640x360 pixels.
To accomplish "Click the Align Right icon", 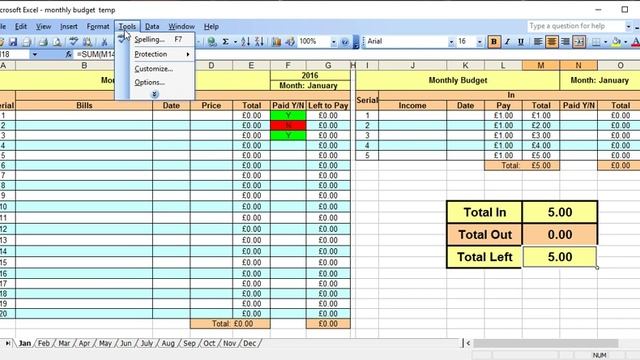I will pyautogui.click(x=565, y=42).
